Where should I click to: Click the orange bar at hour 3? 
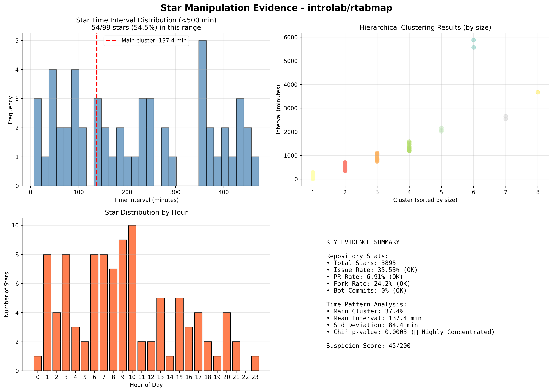point(66,313)
